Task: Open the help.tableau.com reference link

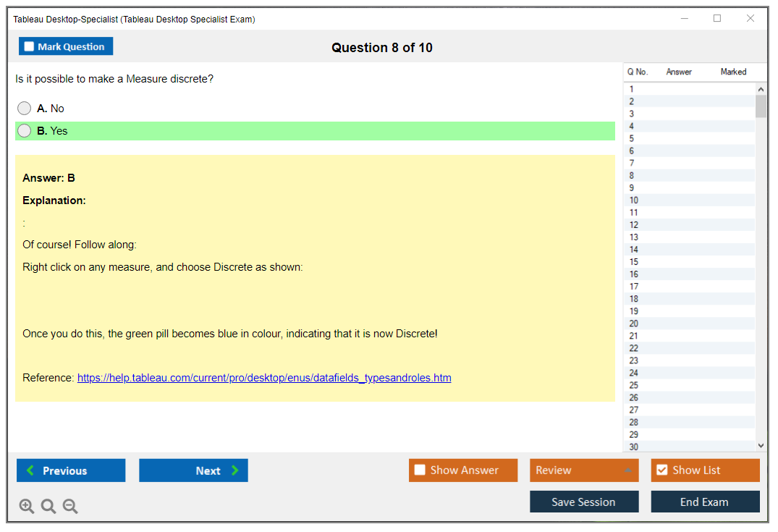Action: click(264, 378)
